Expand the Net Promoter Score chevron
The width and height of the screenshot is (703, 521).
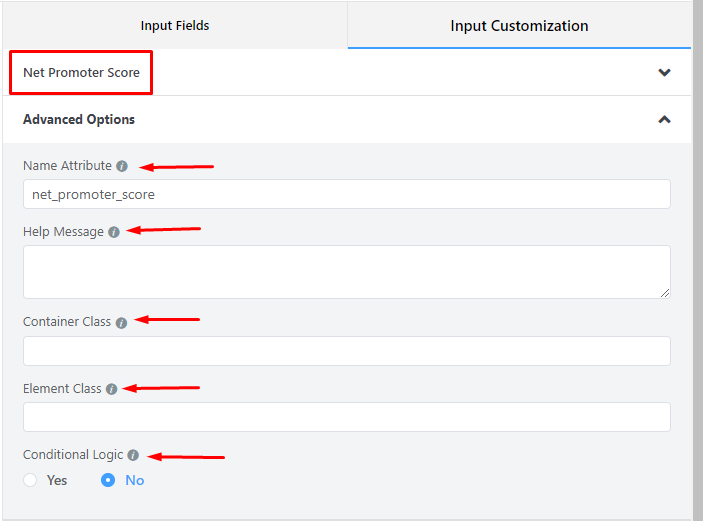[664, 72]
